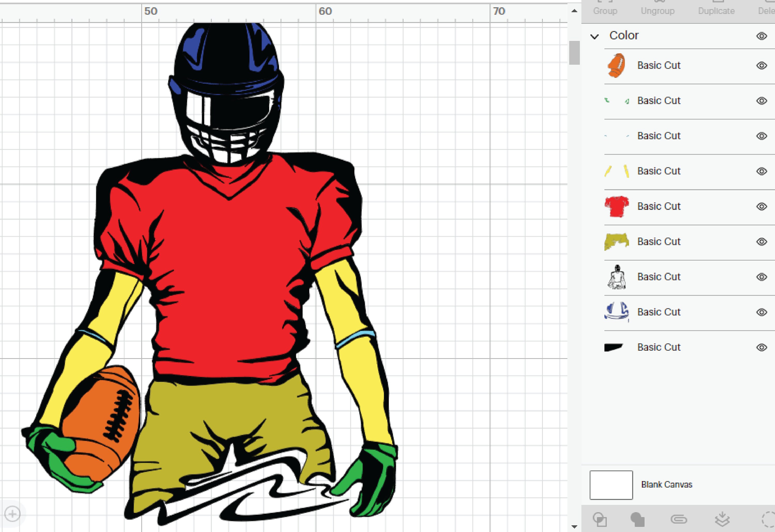Image resolution: width=775 pixels, height=532 pixels.
Task: Hide the entire Color group with its eye icon
Action: 761,36
